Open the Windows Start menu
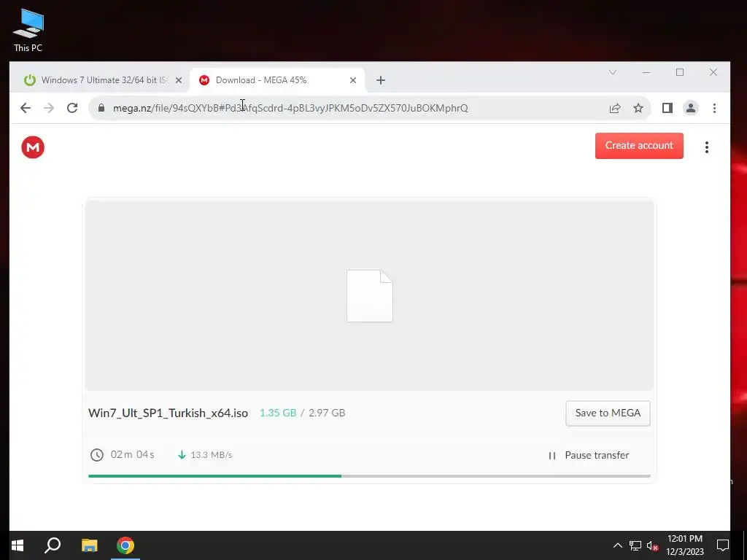The image size is (747, 560). point(18,545)
